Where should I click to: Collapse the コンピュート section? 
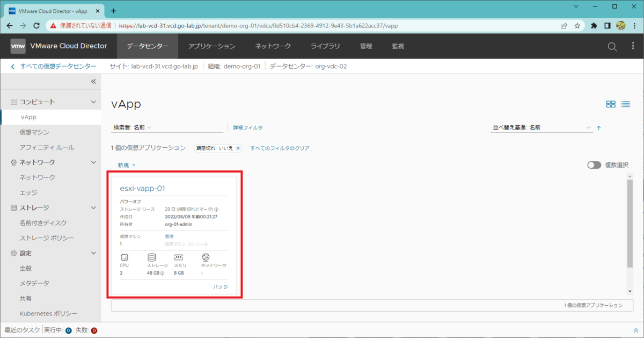click(x=93, y=102)
